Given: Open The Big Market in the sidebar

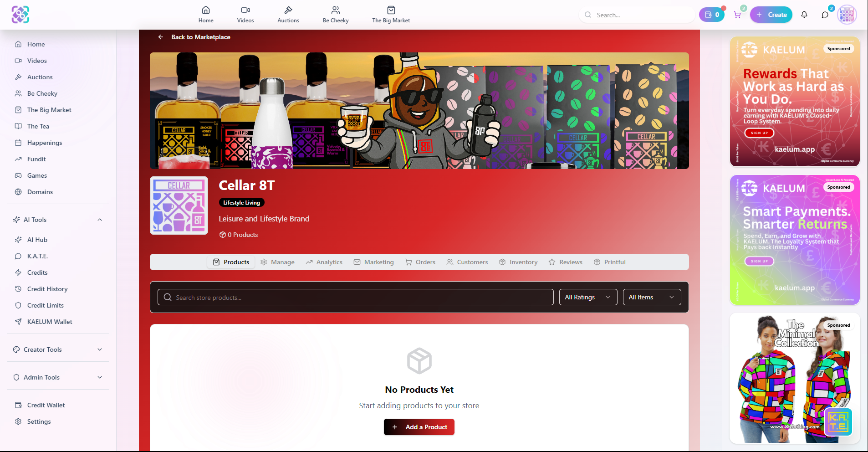Looking at the screenshot, I should coord(58,110).
